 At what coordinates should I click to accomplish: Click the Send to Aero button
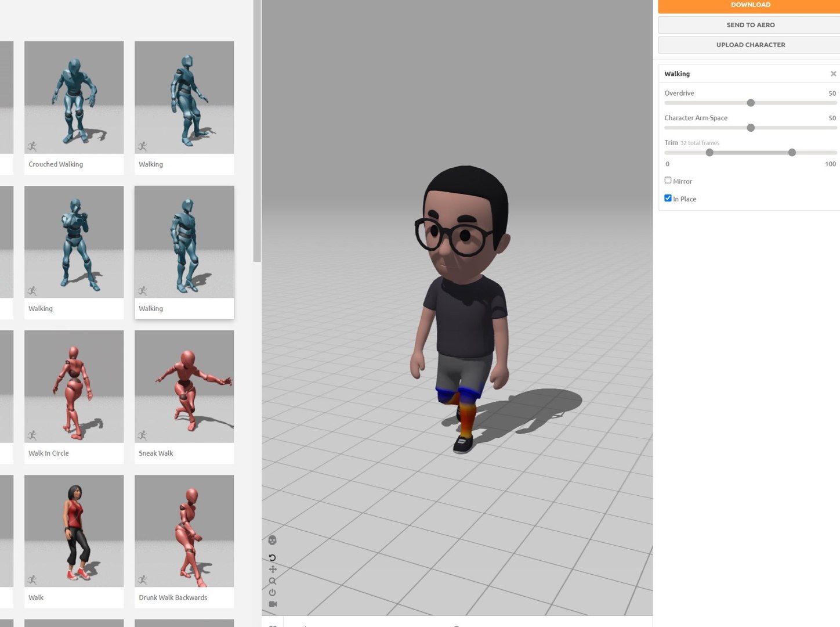tap(750, 25)
